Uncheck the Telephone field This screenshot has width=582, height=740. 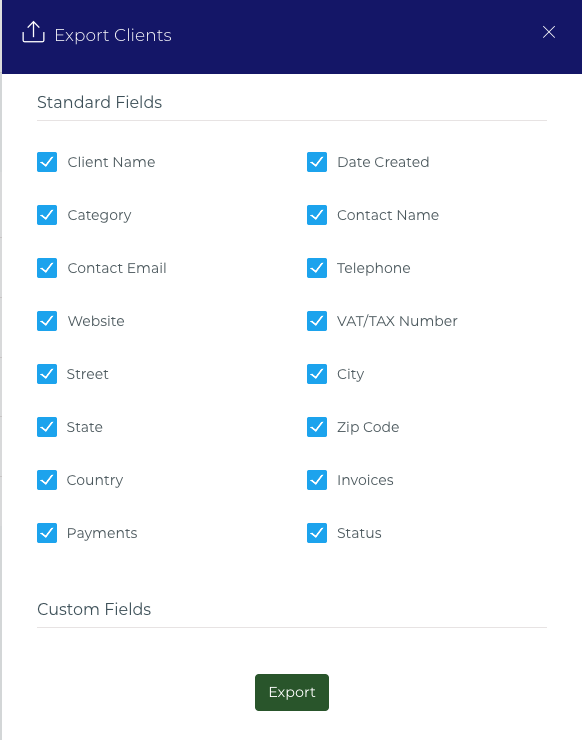click(x=317, y=268)
